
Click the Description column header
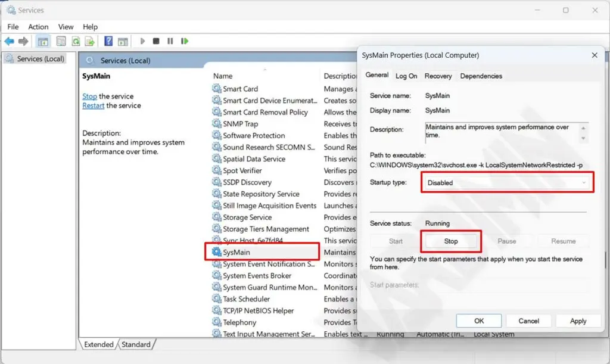click(340, 76)
